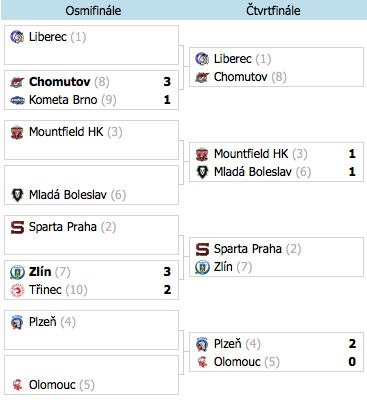Open bold Zlín link in Osmifinále
The height and width of the screenshot is (400, 367).
click(40, 272)
